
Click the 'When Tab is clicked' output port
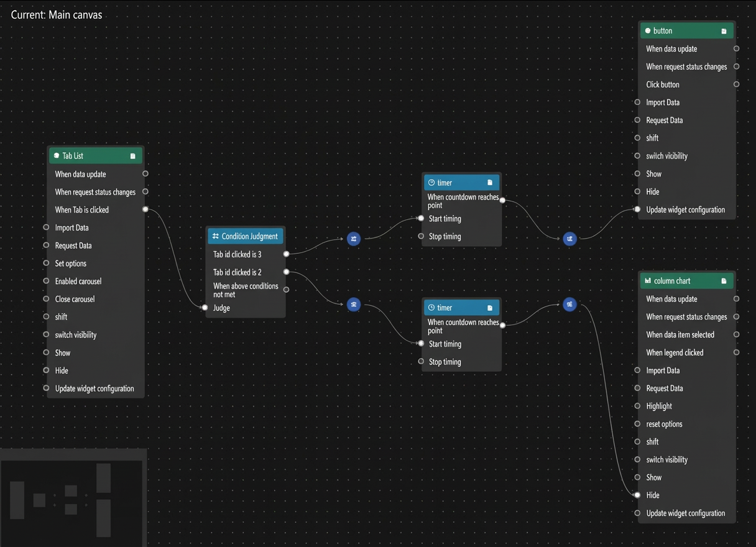[x=145, y=209]
